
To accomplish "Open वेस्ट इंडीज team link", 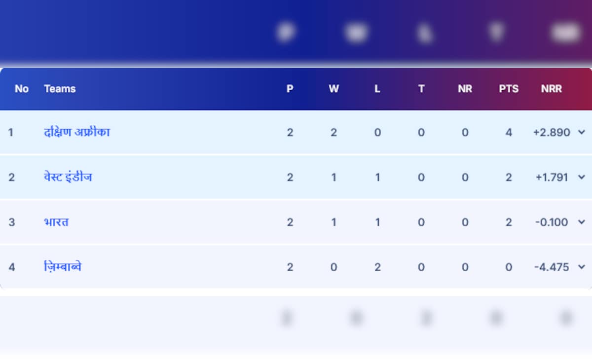I will pos(68,177).
